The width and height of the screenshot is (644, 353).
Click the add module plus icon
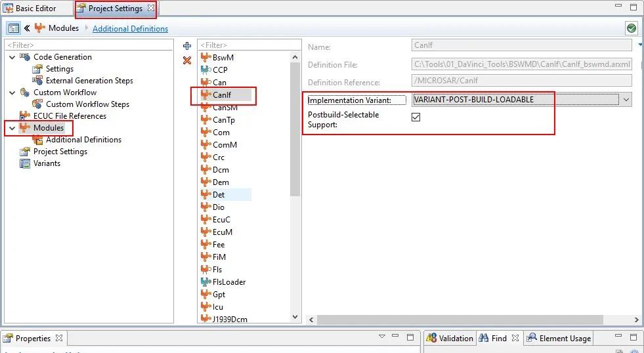point(187,46)
